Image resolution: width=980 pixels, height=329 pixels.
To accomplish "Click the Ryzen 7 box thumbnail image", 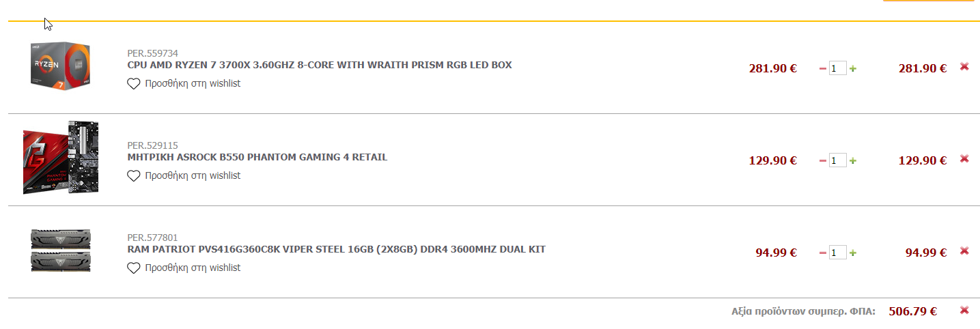I will click(x=60, y=67).
